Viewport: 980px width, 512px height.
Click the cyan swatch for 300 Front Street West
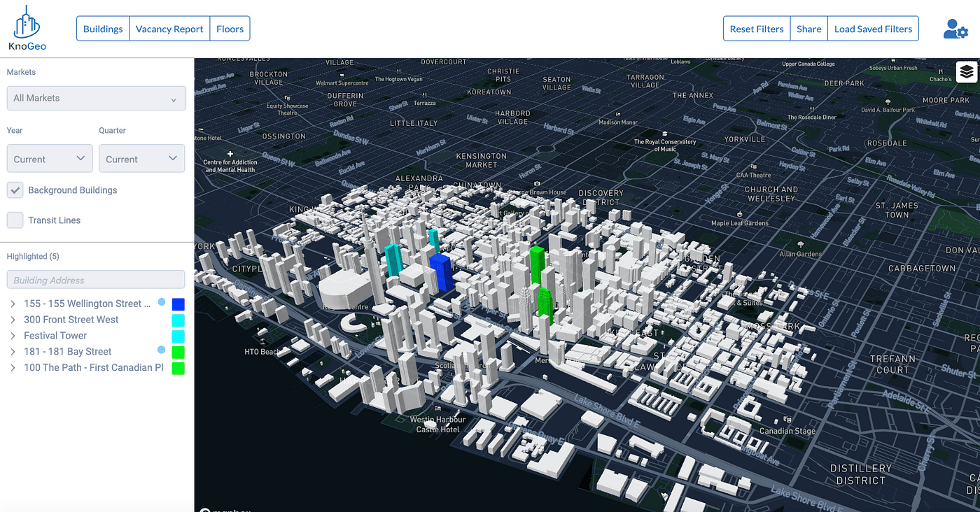click(178, 320)
